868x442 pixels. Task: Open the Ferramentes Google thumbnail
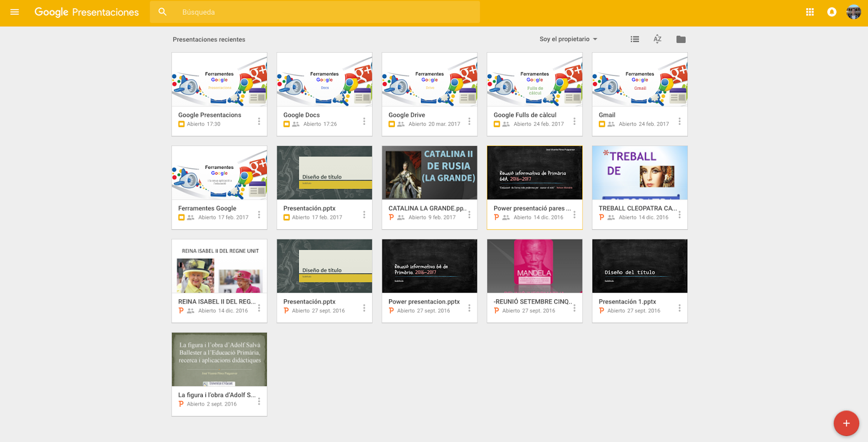pyautogui.click(x=219, y=173)
